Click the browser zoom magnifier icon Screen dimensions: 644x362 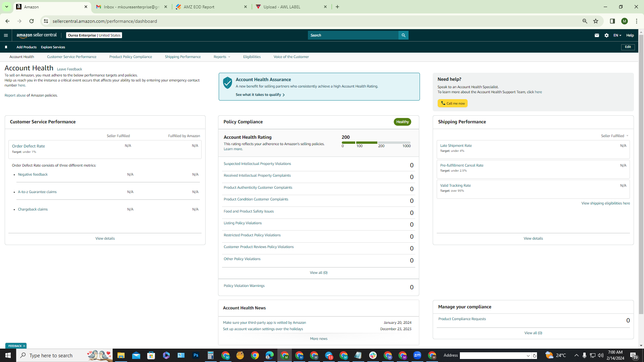pyautogui.click(x=585, y=21)
